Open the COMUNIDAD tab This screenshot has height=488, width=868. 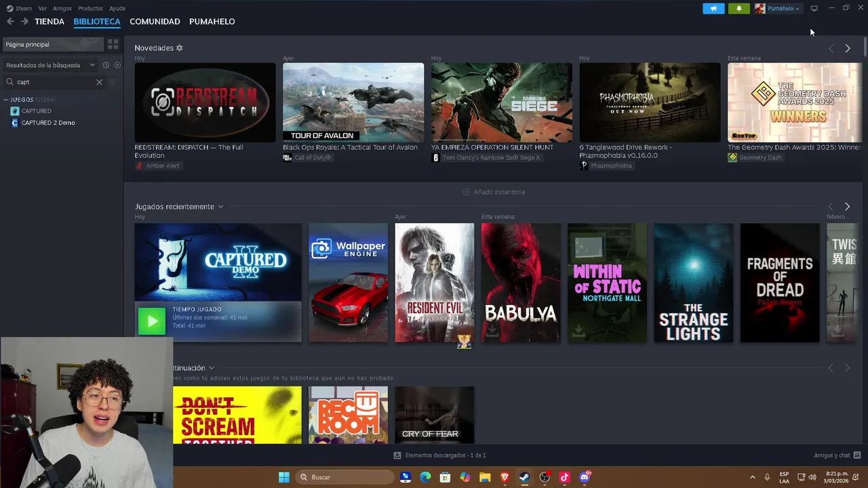155,22
